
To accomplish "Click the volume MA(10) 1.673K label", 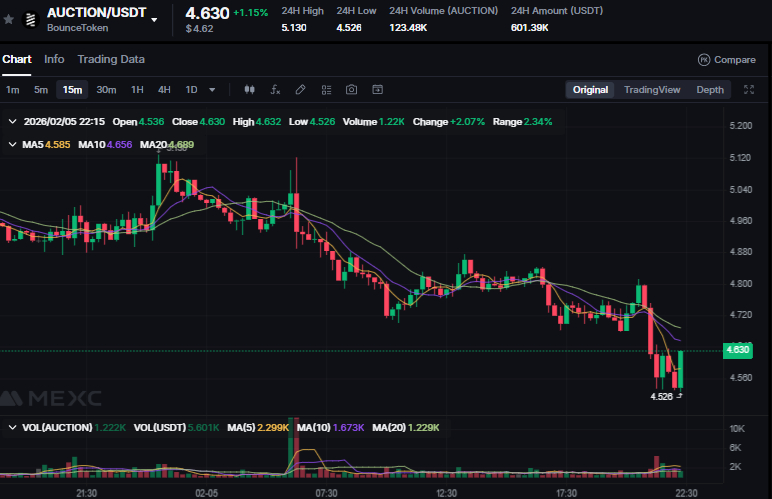I will 330,428.
